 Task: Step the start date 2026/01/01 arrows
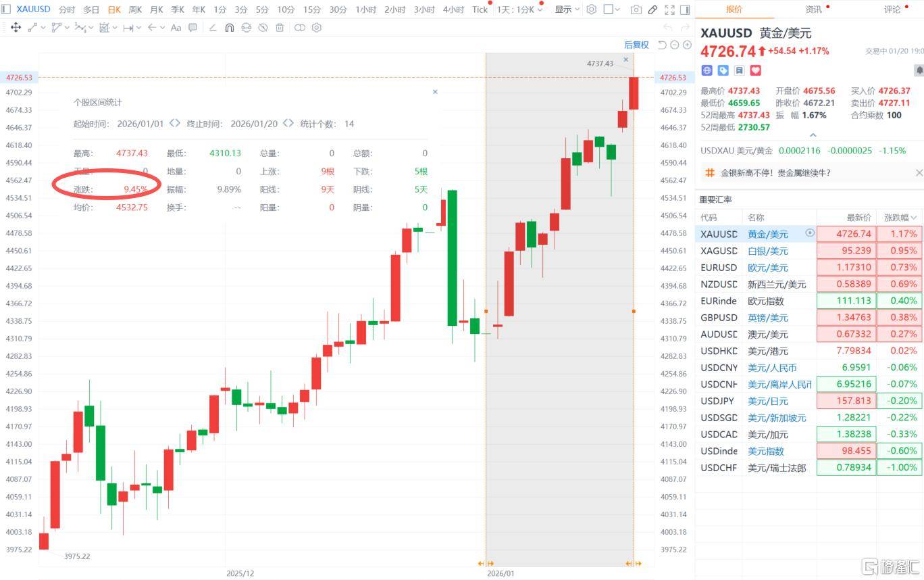175,123
